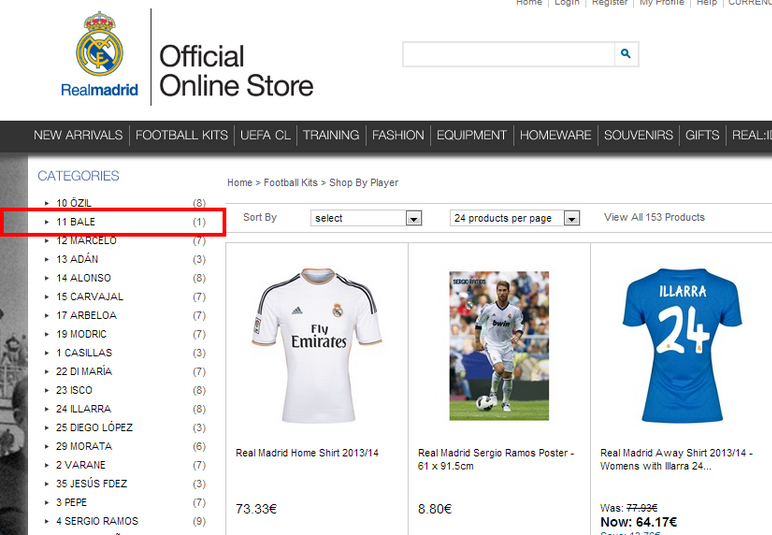
Task: Open the Sort By select dropdown
Action: click(366, 218)
